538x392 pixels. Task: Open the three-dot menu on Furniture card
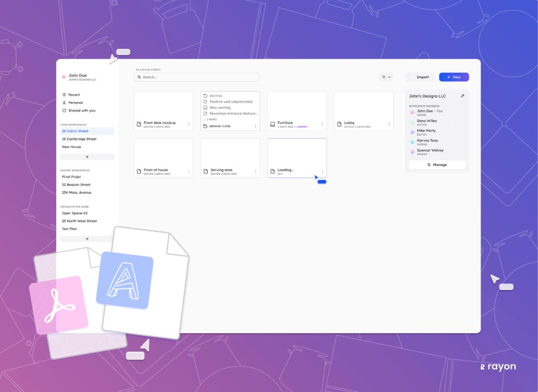(322, 124)
